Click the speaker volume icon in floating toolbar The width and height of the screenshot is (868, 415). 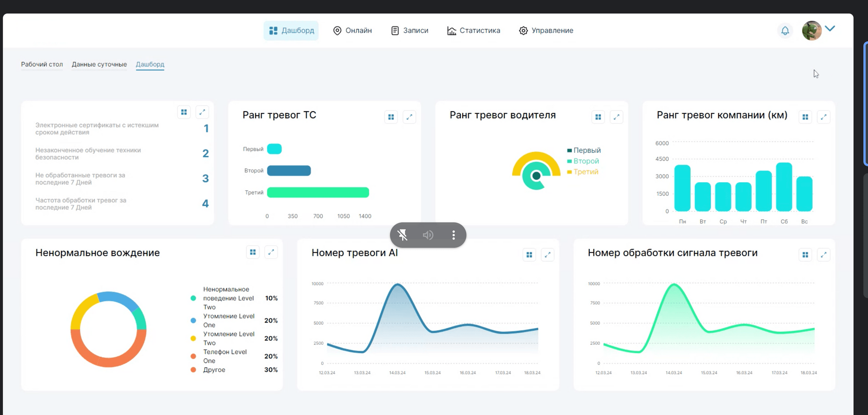[428, 235]
